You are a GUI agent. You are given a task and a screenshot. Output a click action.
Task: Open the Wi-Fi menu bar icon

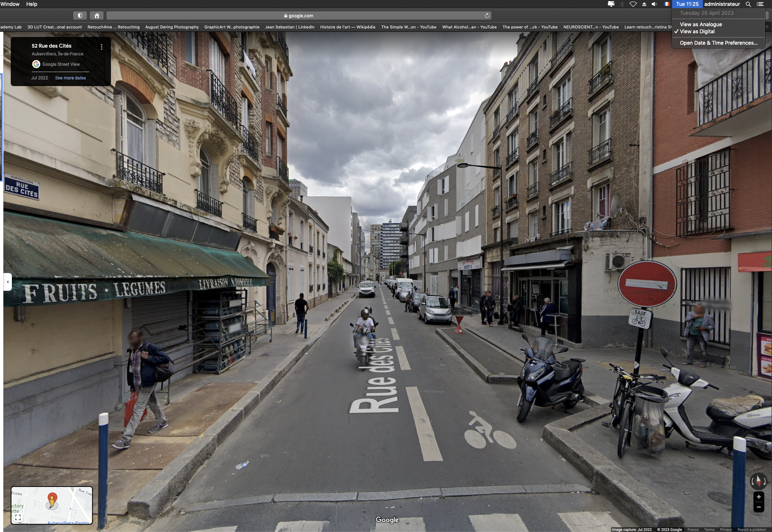click(x=633, y=4)
